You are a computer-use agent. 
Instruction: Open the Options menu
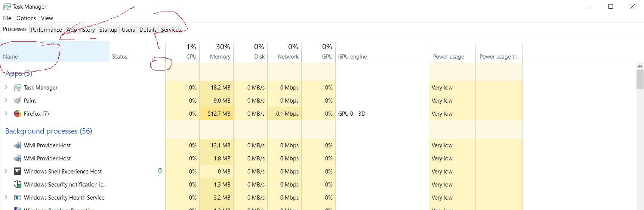pyautogui.click(x=26, y=18)
